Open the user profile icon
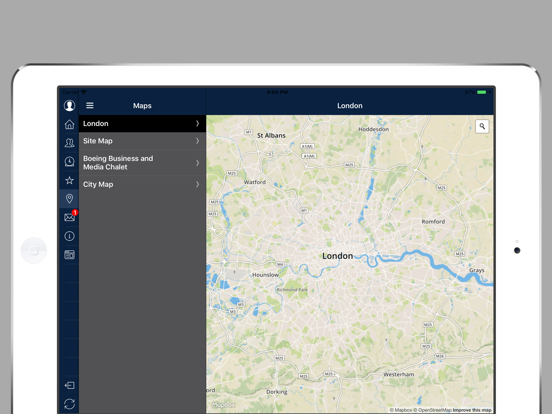 (69, 106)
